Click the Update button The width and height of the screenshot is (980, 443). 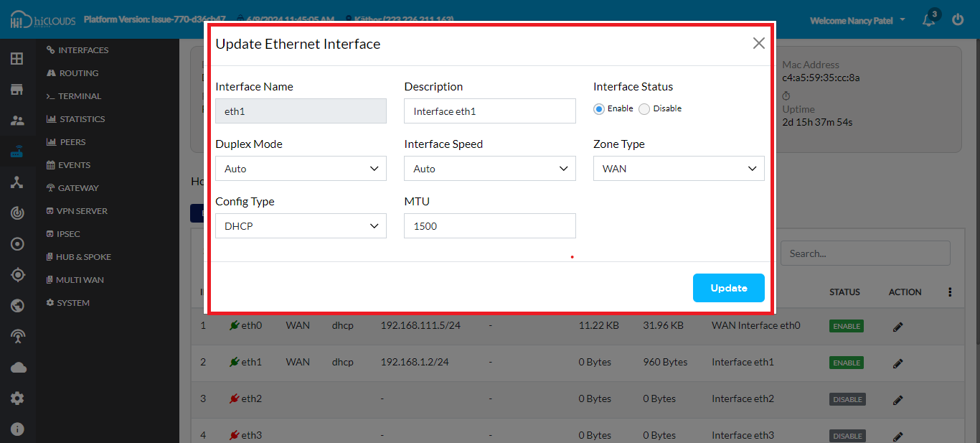(x=729, y=288)
